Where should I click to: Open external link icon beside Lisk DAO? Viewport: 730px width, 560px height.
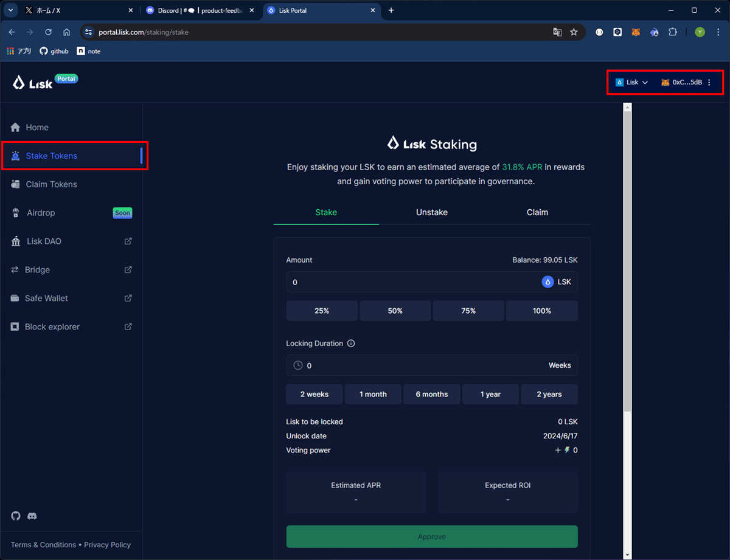click(x=128, y=241)
